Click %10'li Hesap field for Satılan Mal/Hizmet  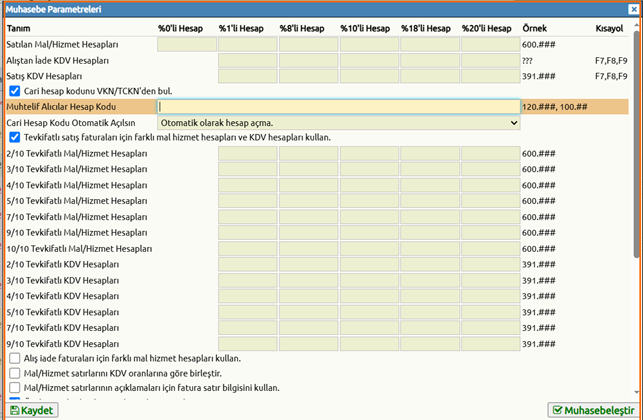pyautogui.click(x=369, y=44)
